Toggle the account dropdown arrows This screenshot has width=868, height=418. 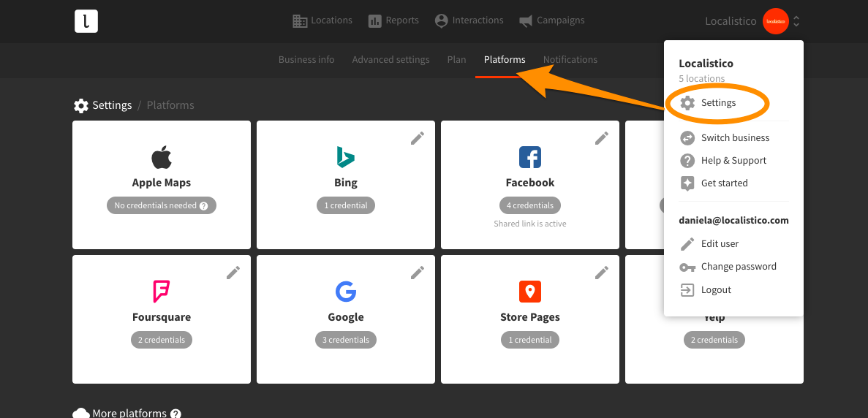[x=796, y=21]
